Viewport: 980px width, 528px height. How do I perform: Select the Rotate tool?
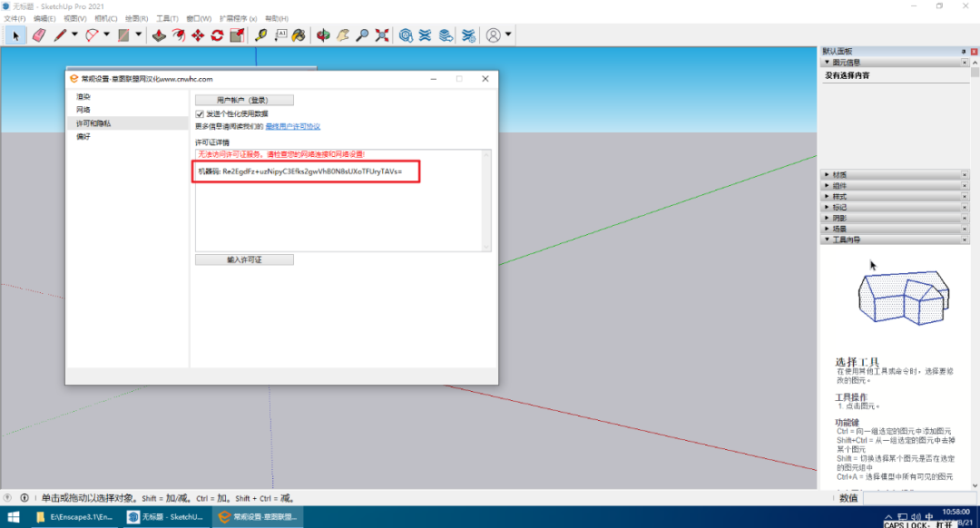[x=217, y=35]
